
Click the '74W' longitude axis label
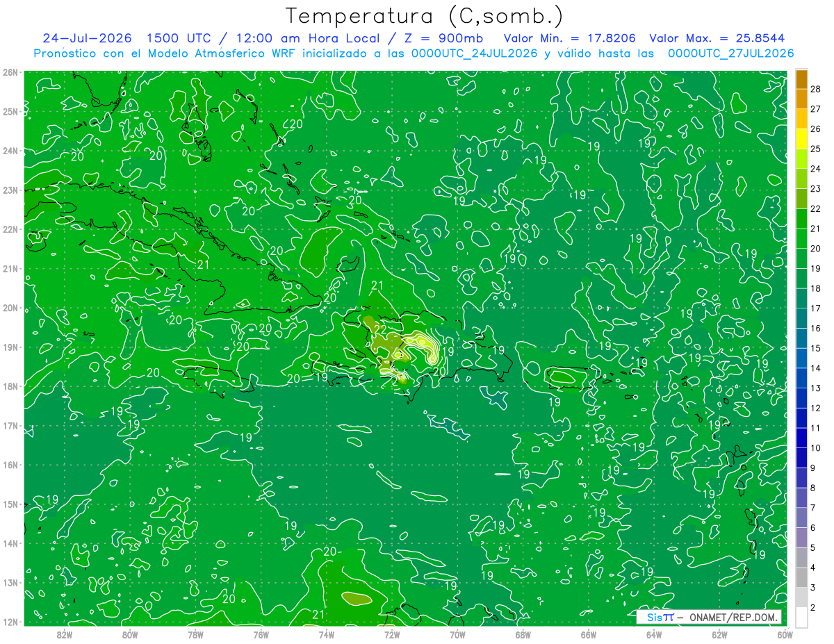(327, 634)
